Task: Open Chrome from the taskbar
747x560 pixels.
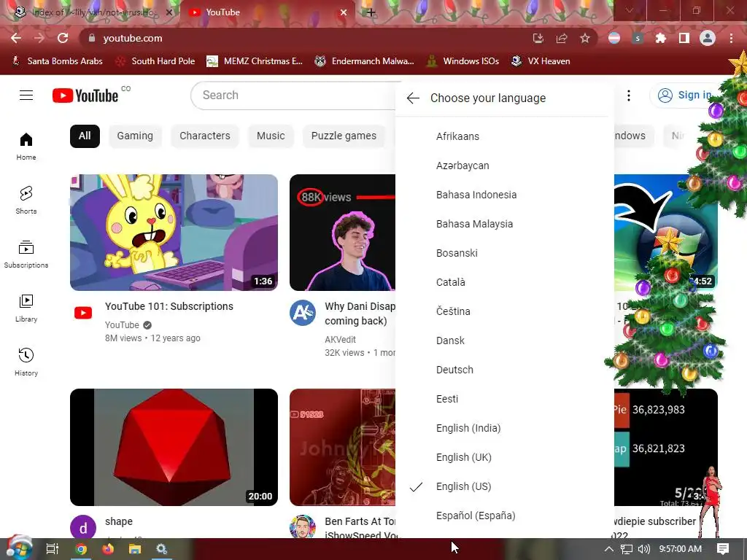Action: point(81,549)
